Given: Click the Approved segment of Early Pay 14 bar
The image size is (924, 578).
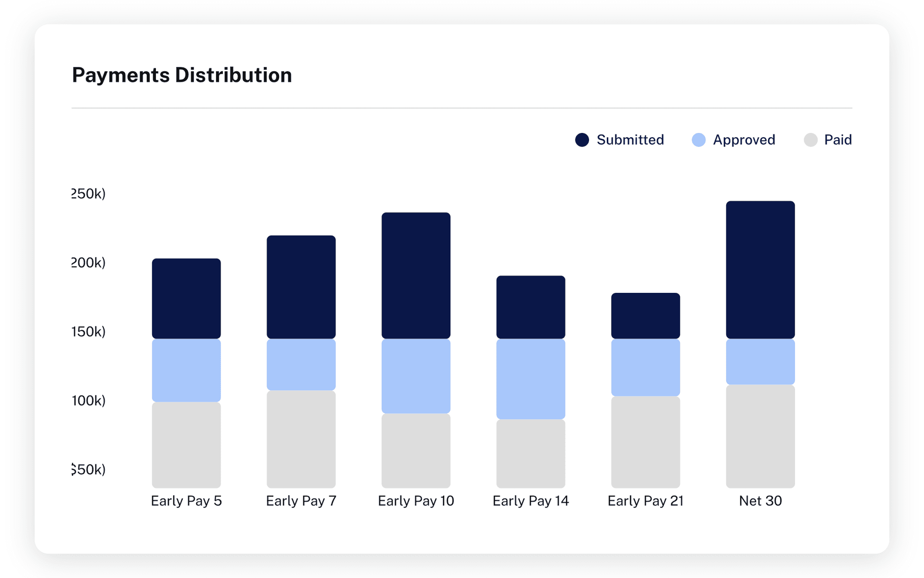Looking at the screenshot, I should click(531, 378).
